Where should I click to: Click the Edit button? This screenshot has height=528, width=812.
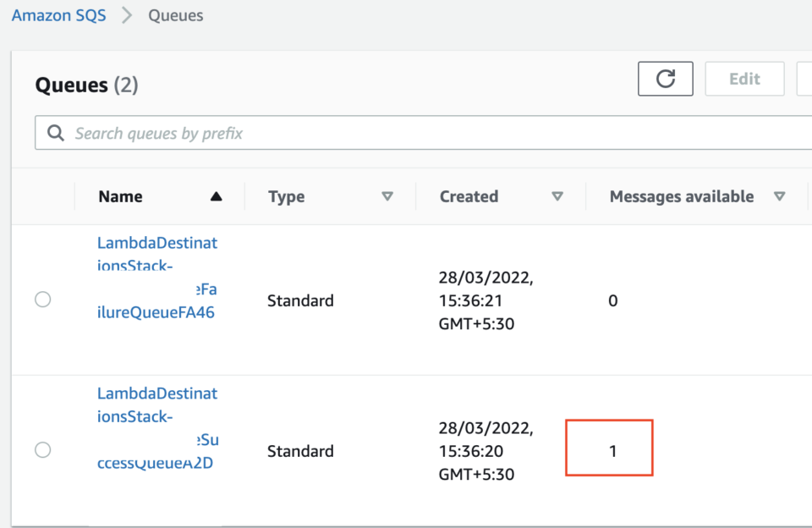pyautogui.click(x=744, y=78)
